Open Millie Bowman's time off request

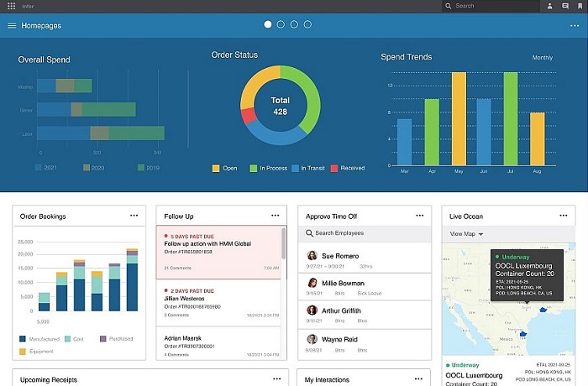pyautogui.click(x=365, y=287)
